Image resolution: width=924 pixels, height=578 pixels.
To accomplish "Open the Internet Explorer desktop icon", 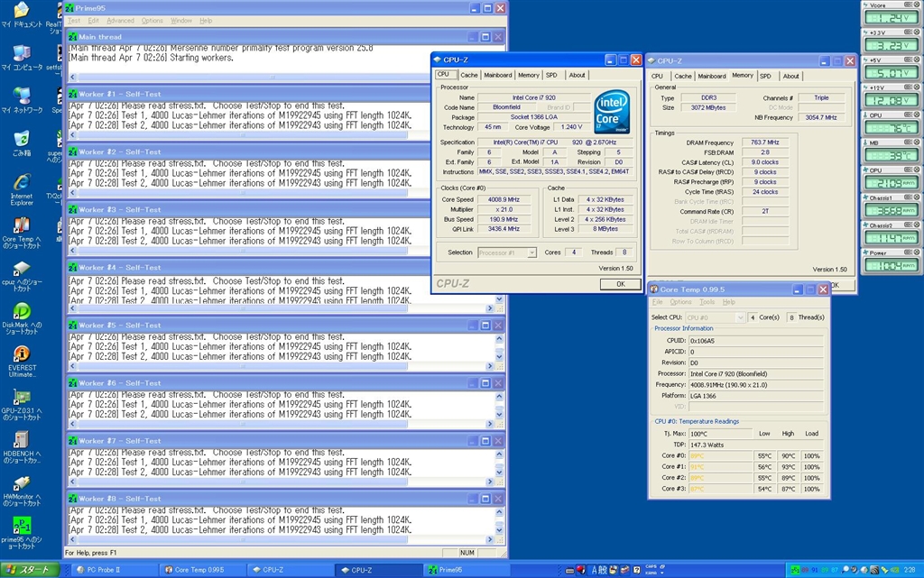I will [x=22, y=182].
